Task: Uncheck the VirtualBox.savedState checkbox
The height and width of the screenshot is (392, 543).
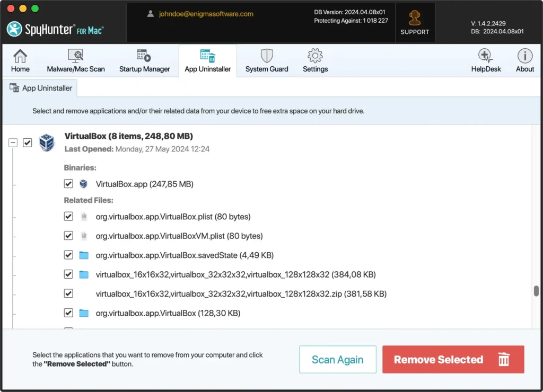Action: (x=68, y=255)
